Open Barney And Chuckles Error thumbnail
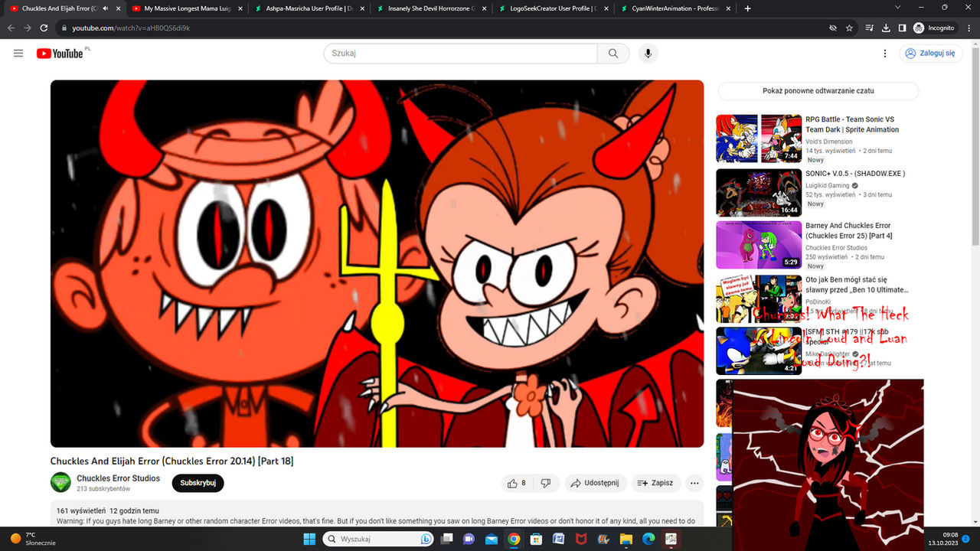The width and height of the screenshot is (980, 551). pos(758,245)
